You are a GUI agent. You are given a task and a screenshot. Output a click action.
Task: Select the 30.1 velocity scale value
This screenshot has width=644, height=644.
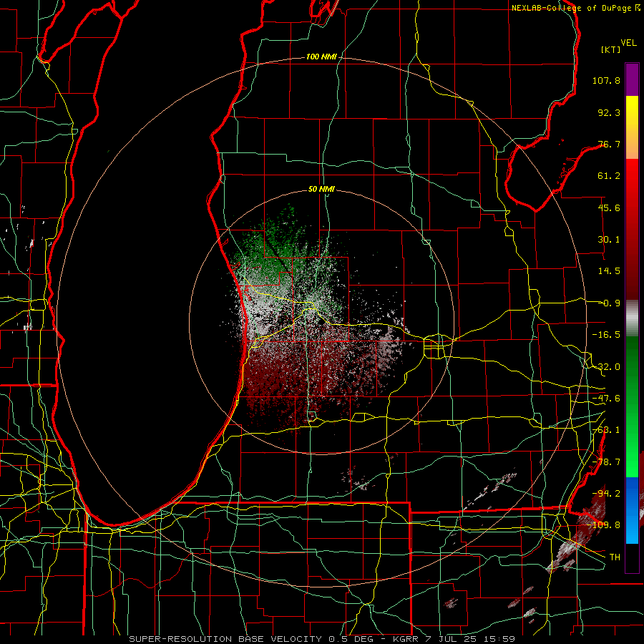coord(609,240)
